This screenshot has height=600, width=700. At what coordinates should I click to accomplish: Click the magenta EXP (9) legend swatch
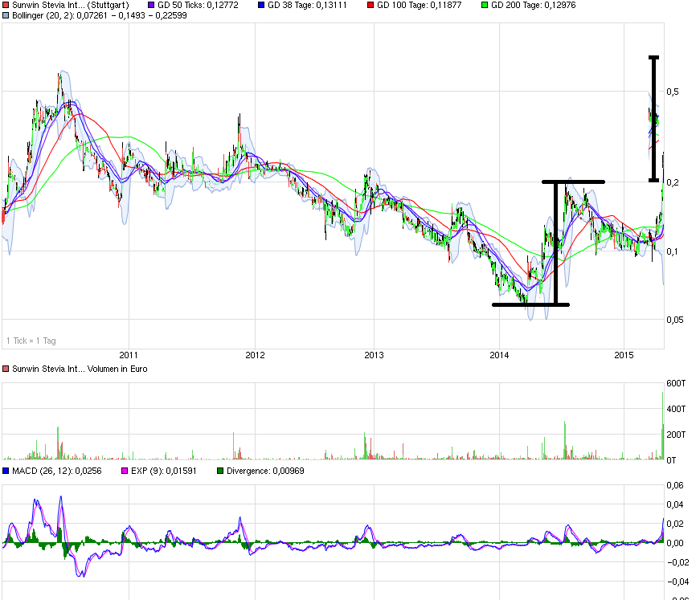coord(125,471)
